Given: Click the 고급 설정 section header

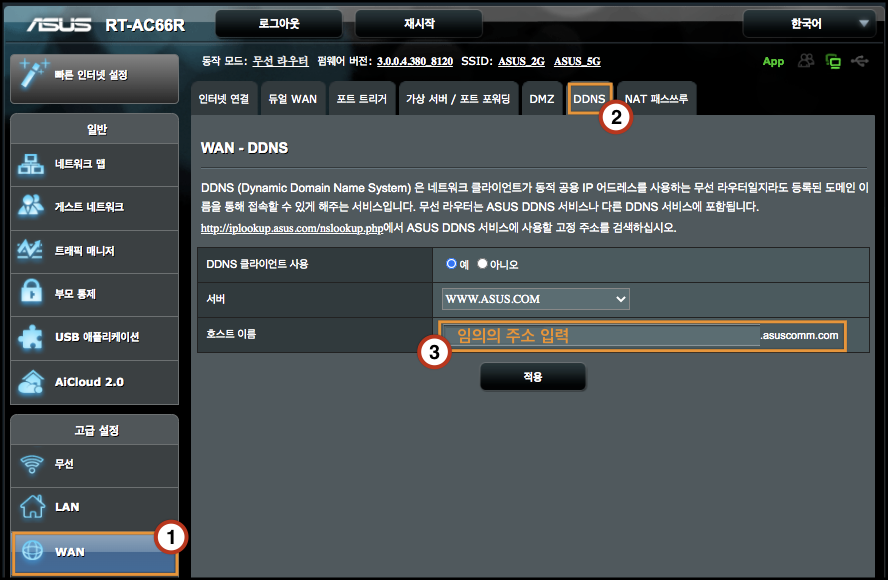Looking at the screenshot, I should (96, 430).
